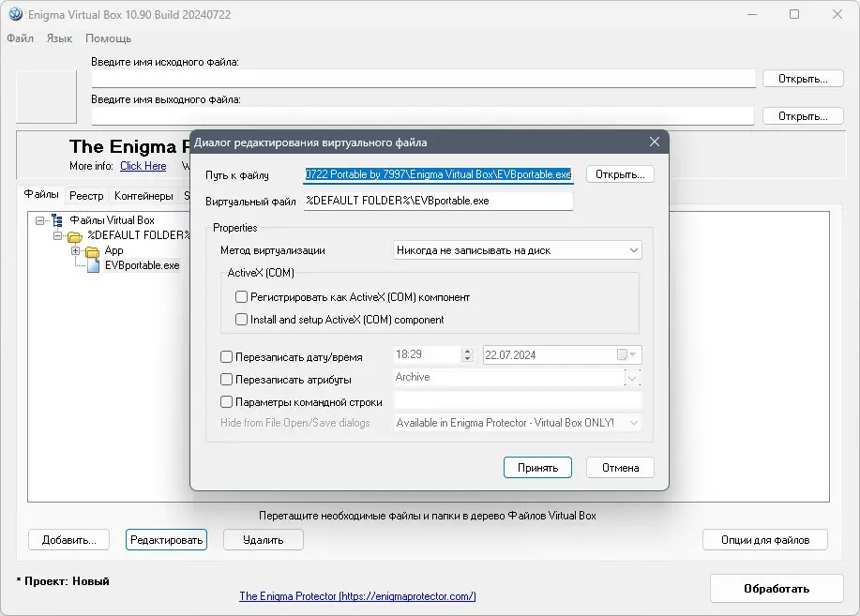This screenshot has height=616, width=860.
Task: Open Опции для файлов
Action: click(x=765, y=540)
